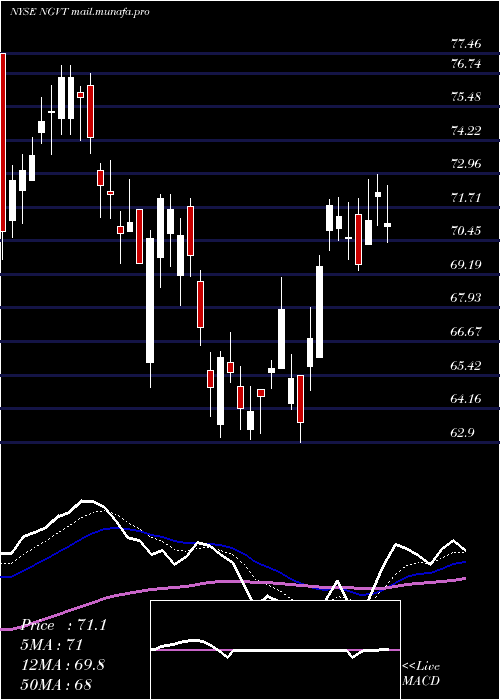Click the 'Price : 71.1' readout

click(65, 625)
